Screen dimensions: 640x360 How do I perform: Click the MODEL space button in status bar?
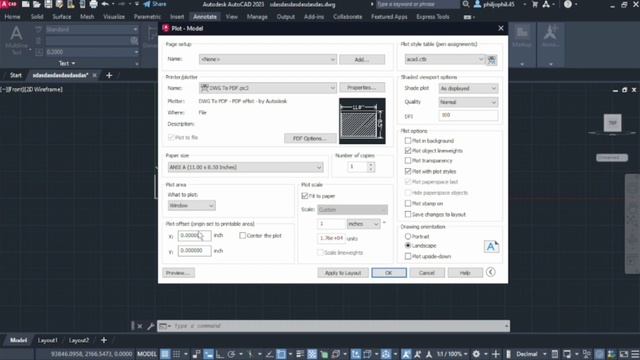pos(147,354)
